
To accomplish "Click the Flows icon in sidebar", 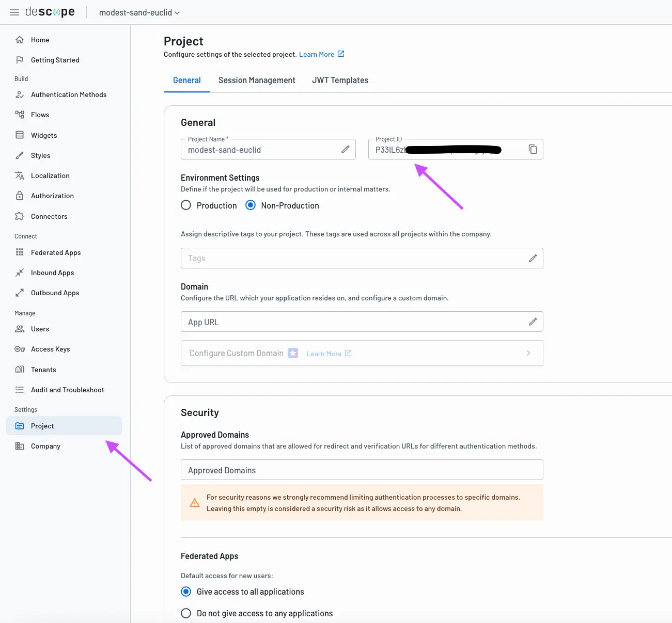I will 20,115.
